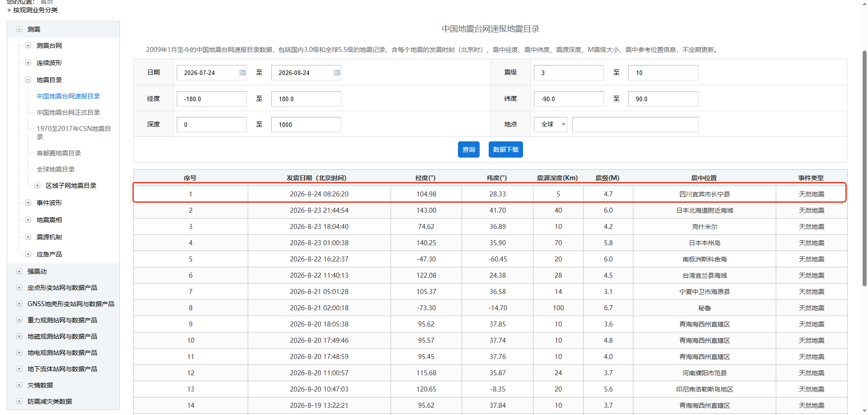Expand 重力观测站网与数据产品 category
Screen dimensions: 868x415
click(x=19, y=320)
